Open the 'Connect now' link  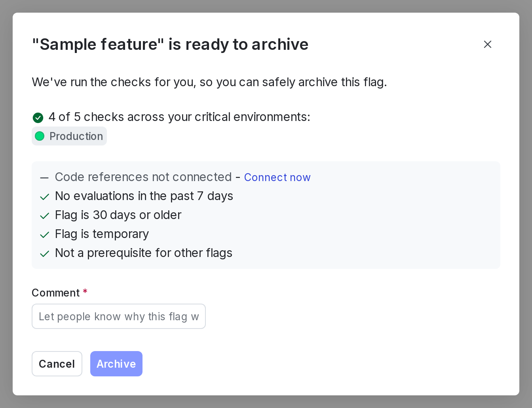(x=277, y=178)
